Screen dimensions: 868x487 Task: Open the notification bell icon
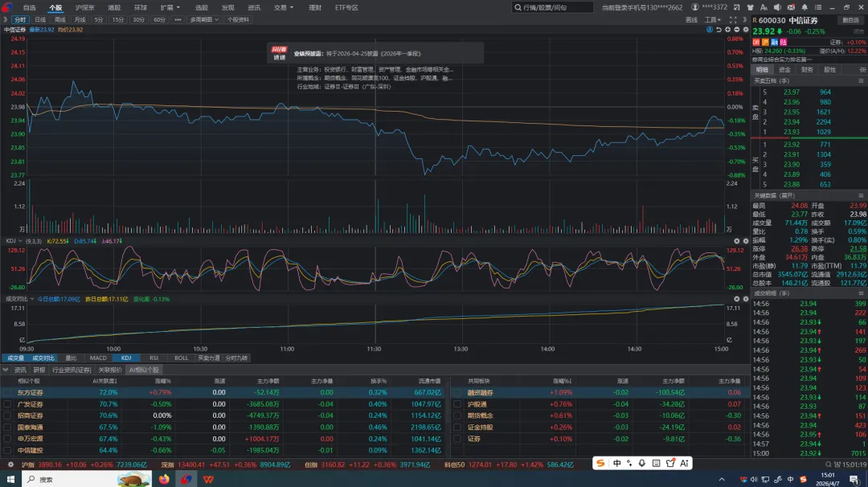click(x=805, y=7)
